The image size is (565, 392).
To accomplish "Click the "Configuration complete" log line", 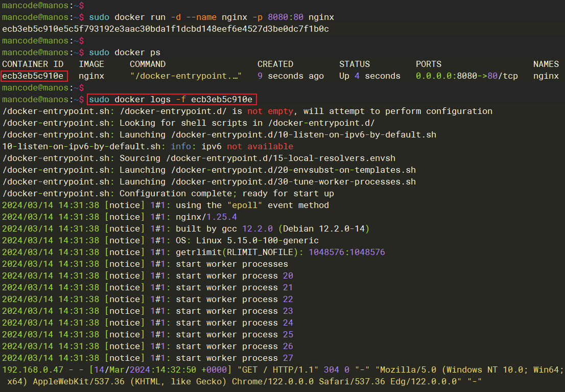I will coord(227,194).
